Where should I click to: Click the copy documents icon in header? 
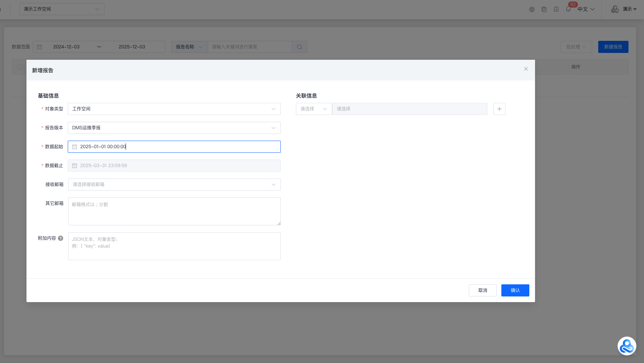coord(544,9)
